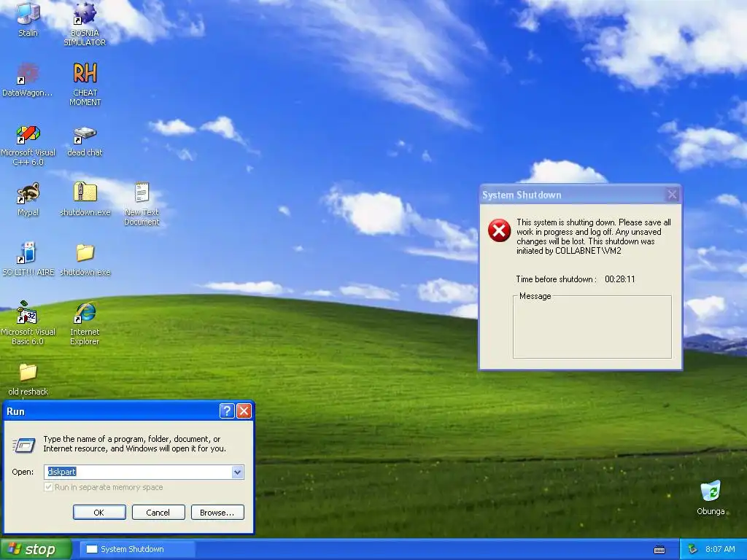The width and height of the screenshot is (747, 560).
Task: Open the Mypal raccoon browser icon
Action: (x=28, y=199)
